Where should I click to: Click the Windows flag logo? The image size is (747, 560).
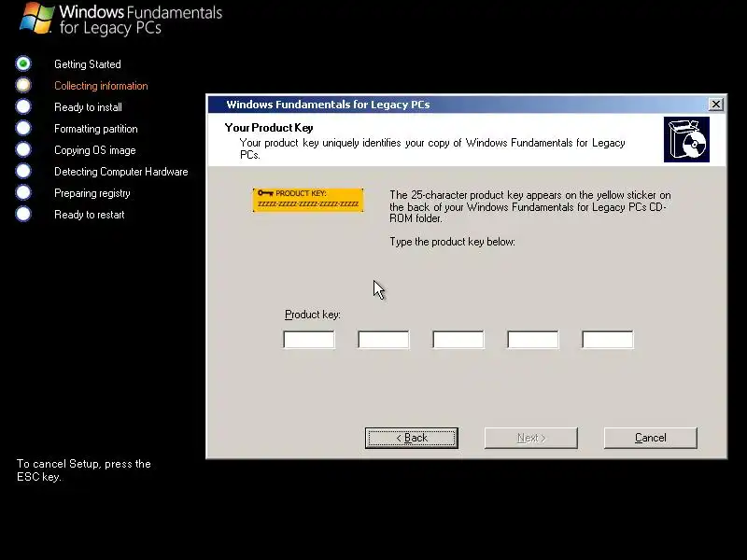click(36, 18)
